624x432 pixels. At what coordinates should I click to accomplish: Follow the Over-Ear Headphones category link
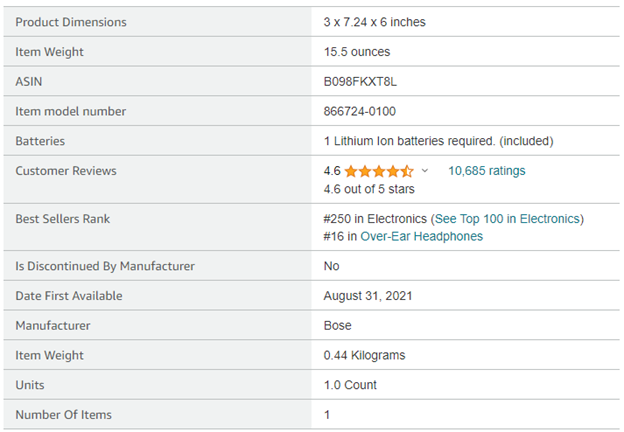tap(421, 237)
